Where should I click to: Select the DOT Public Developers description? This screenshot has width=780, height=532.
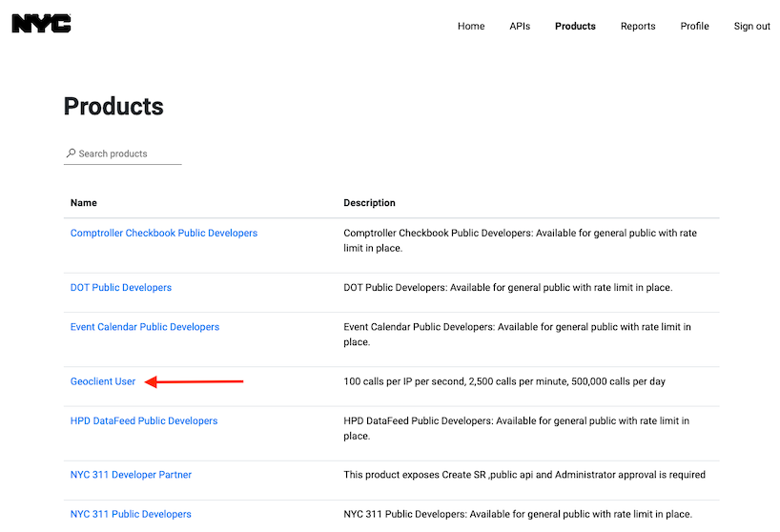(x=508, y=287)
